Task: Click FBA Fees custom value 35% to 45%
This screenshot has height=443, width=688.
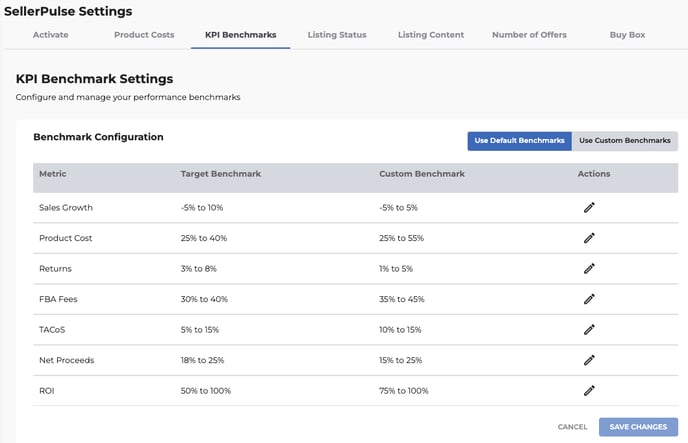Action: pyautogui.click(x=402, y=299)
